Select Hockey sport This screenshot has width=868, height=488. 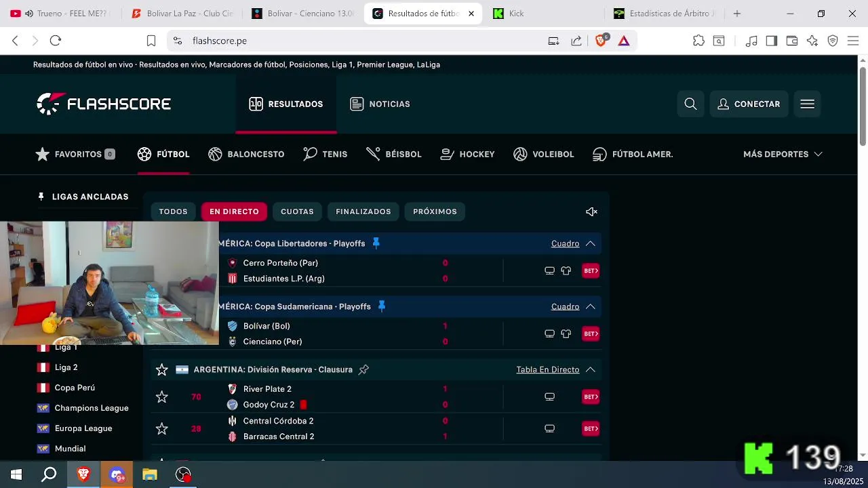click(467, 155)
